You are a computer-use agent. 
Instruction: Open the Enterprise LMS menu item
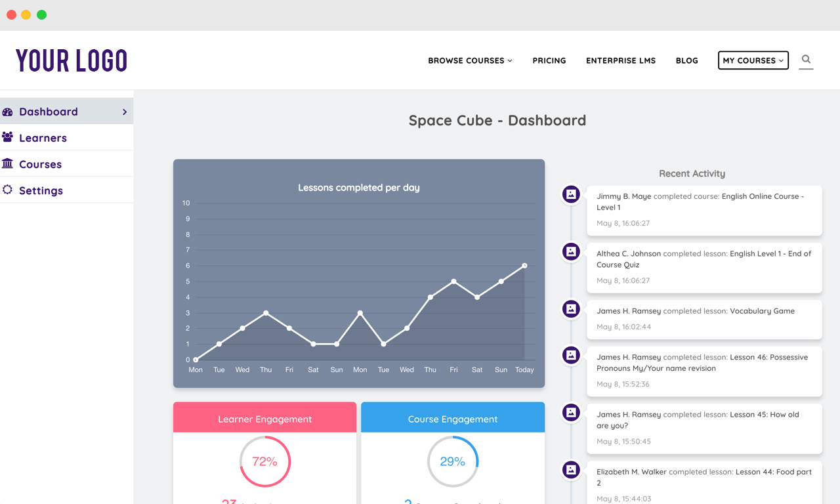(x=621, y=60)
